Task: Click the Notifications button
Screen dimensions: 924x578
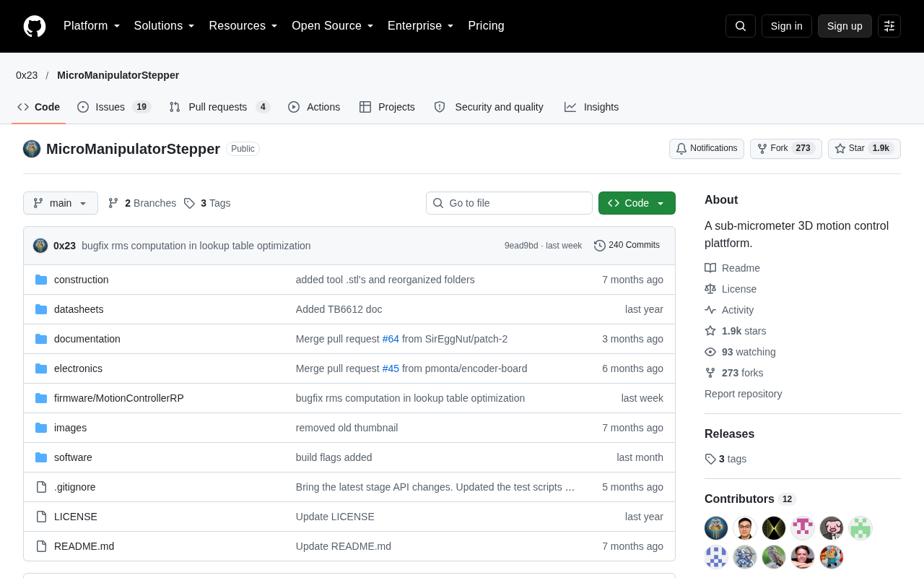Action: pyautogui.click(x=707, y=149)
